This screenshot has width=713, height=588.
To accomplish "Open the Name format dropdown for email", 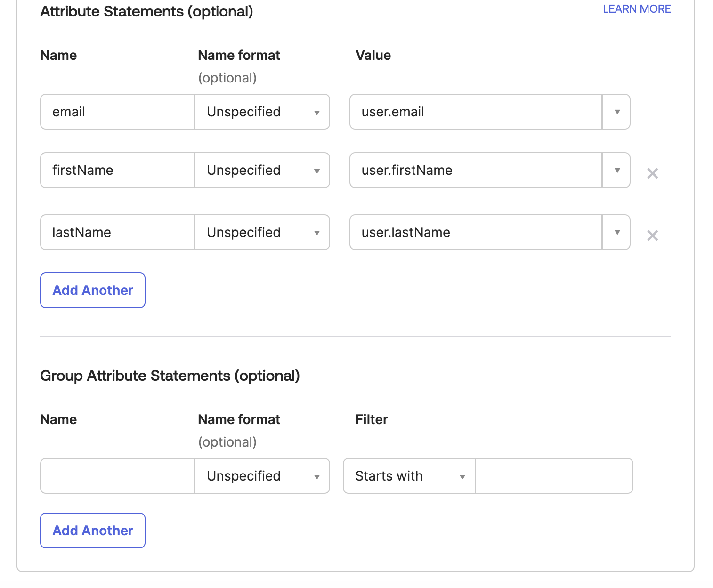I will [316, 112].
